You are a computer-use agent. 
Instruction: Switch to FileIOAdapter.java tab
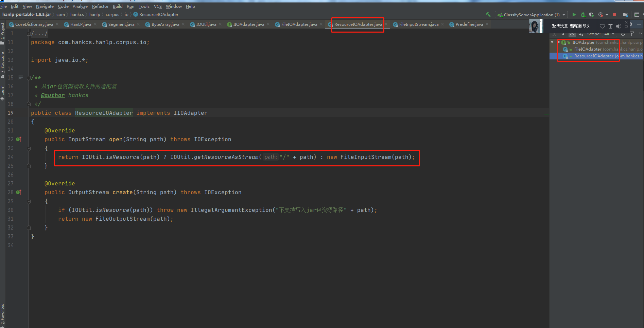tap(299, 24)
